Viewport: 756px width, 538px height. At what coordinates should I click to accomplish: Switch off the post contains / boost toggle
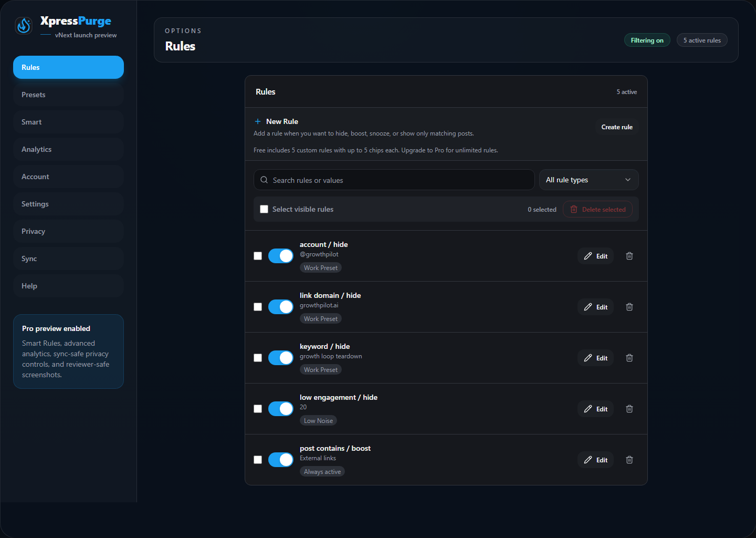coord(281,460)
